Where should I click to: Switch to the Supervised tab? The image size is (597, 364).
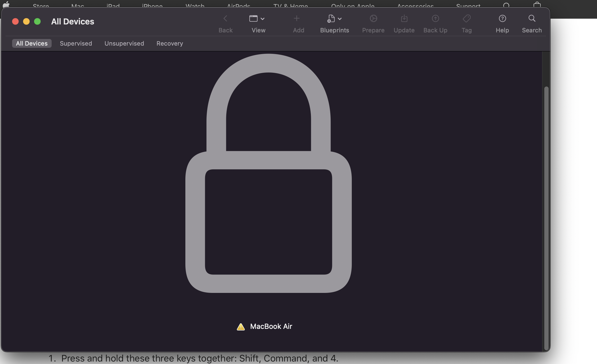point(76,43)
